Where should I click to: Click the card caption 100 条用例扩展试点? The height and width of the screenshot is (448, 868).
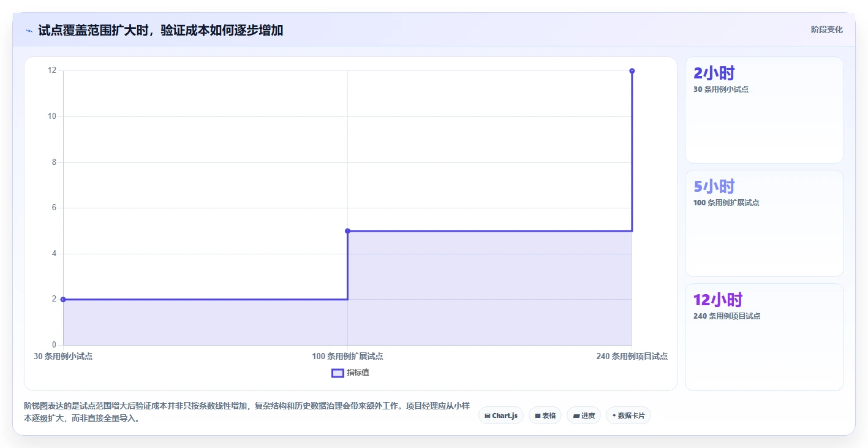click(726, 203)
